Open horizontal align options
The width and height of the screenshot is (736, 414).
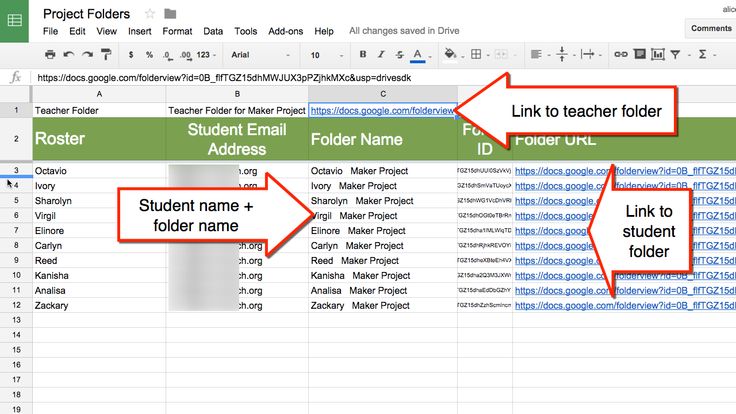click(x=536, y=54)
